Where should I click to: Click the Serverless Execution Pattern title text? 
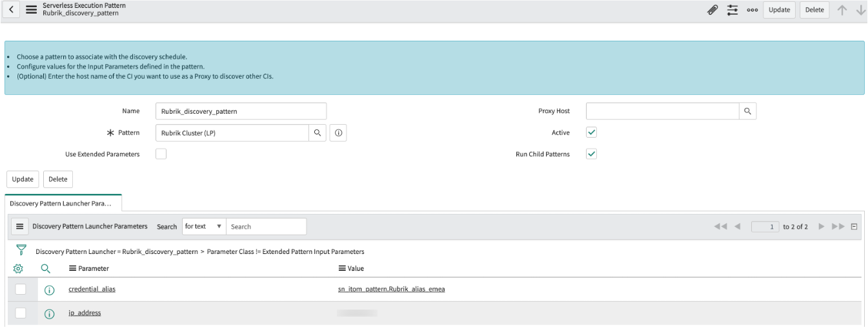pos(84,5)
